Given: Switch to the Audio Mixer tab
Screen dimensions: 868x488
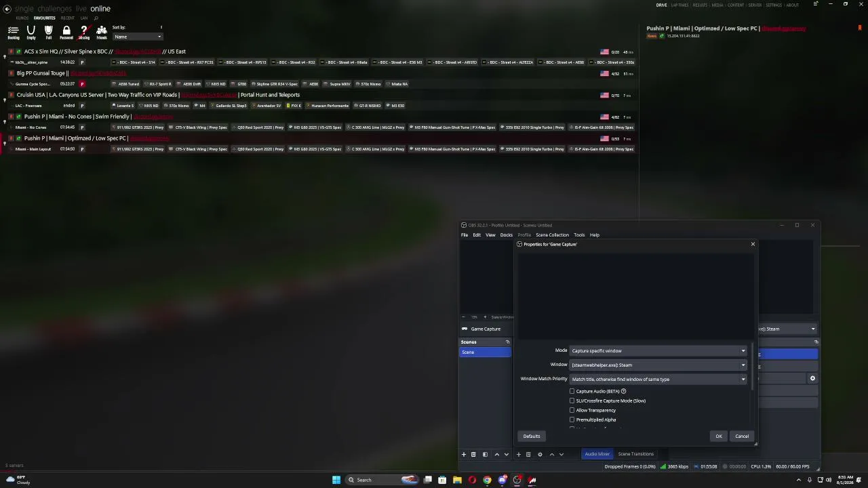Looking at the screenshot, I should [x=597, y=454].
